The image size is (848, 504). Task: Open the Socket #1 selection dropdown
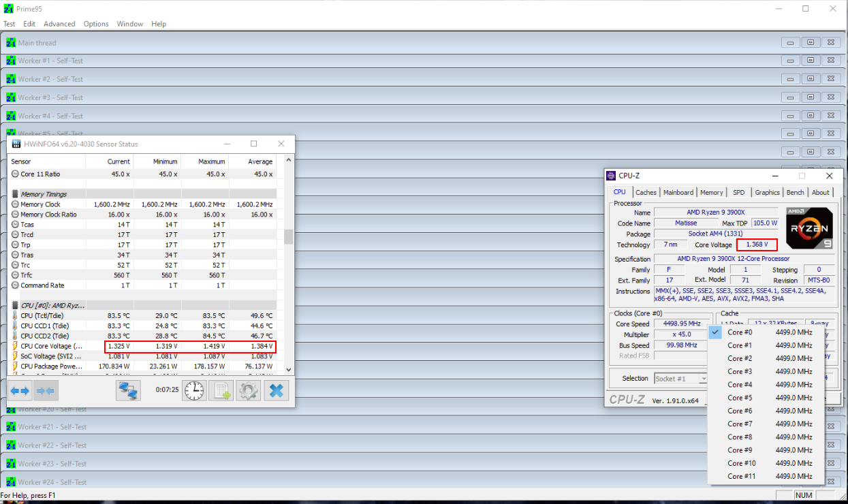tap(681, 379)
